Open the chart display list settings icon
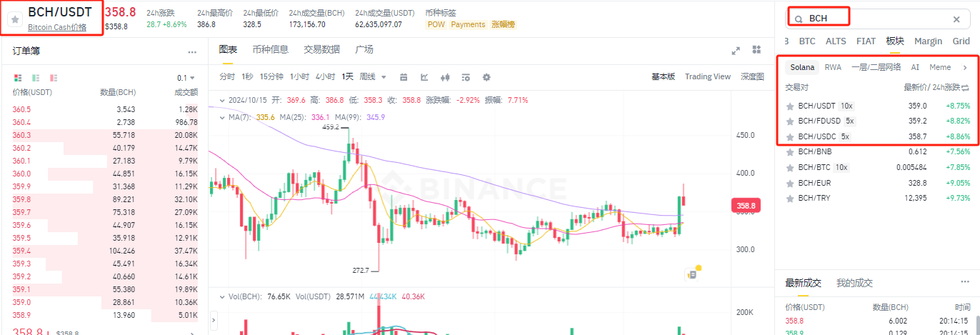 click(x=466, y=77)
